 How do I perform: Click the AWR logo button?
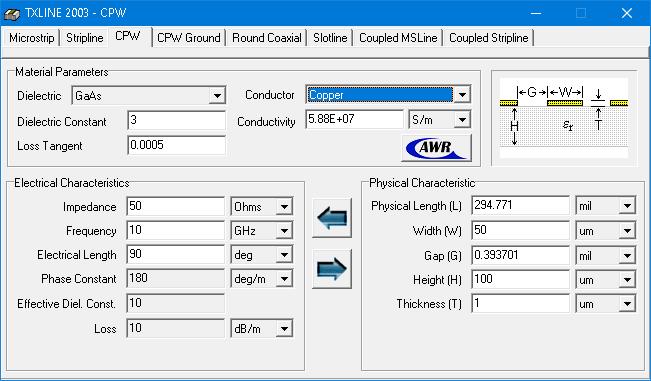click(436, 148)
